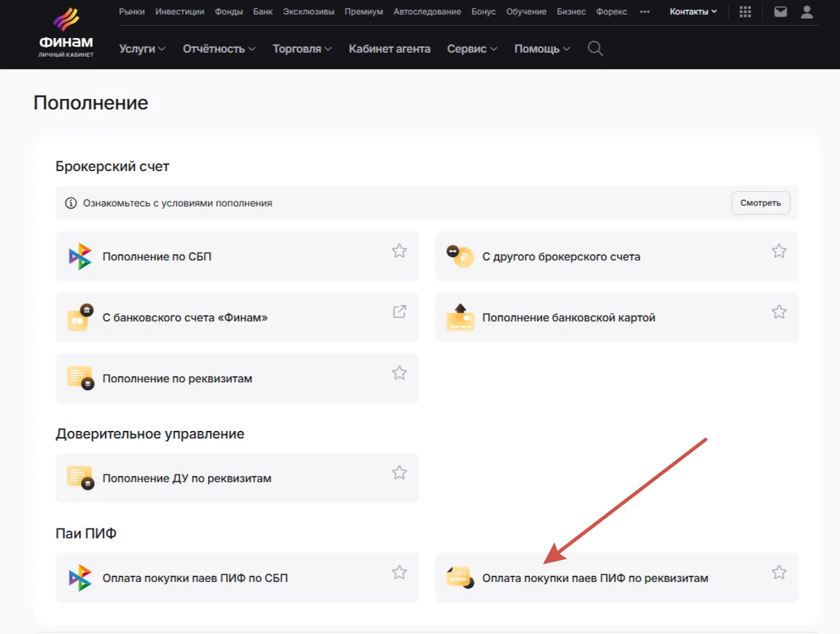840x634 pixels.
Task: Click the icon for С банковского счета «Финам»
Action: (80, 317)
